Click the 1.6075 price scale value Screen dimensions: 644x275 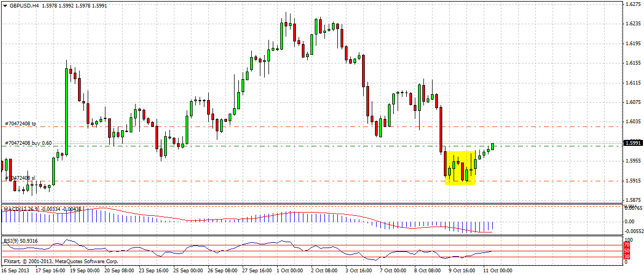[x=633, y=102]
